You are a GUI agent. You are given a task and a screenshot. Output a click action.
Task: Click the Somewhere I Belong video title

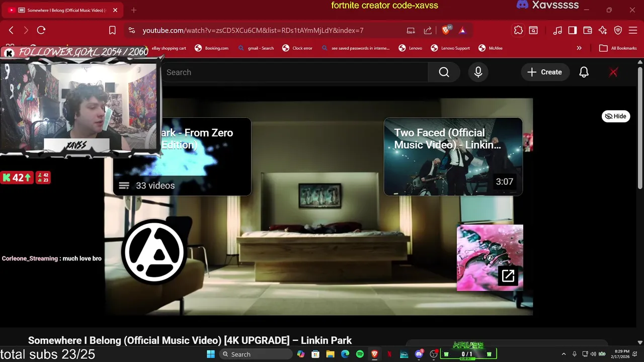pos(190,340)
